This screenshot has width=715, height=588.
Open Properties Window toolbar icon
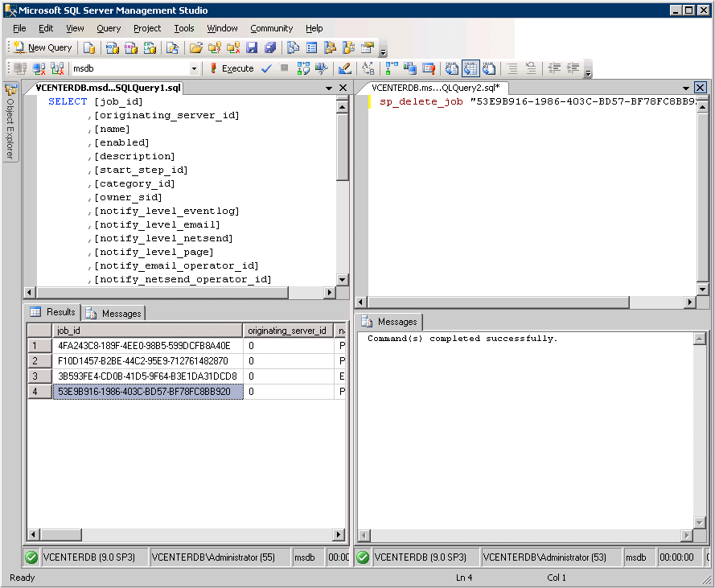click(x=368, y=47)
